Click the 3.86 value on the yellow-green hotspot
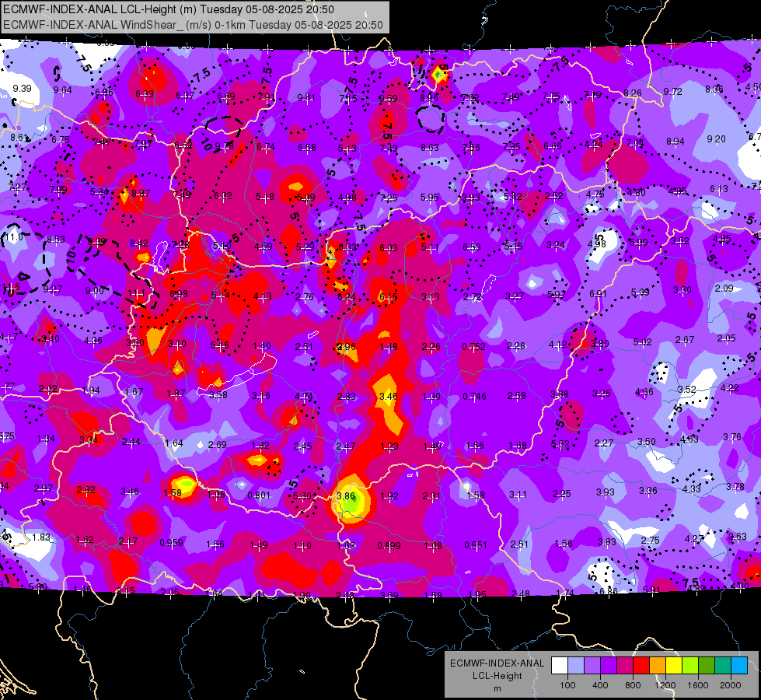Viewport: 761px width, 700px height. [346, 496]
